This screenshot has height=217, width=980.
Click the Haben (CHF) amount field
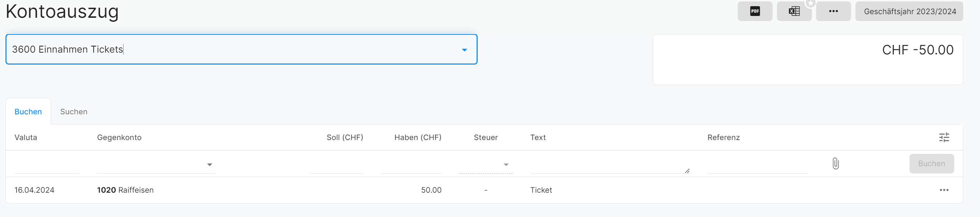411,165
